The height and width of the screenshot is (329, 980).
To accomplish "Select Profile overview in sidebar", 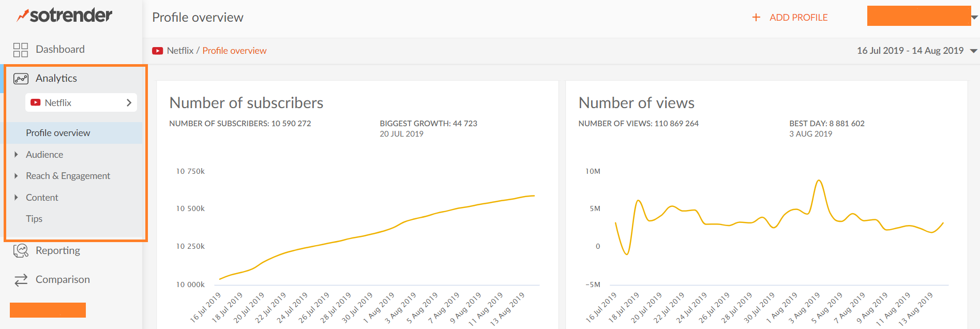I will click(x=58, y=133).
